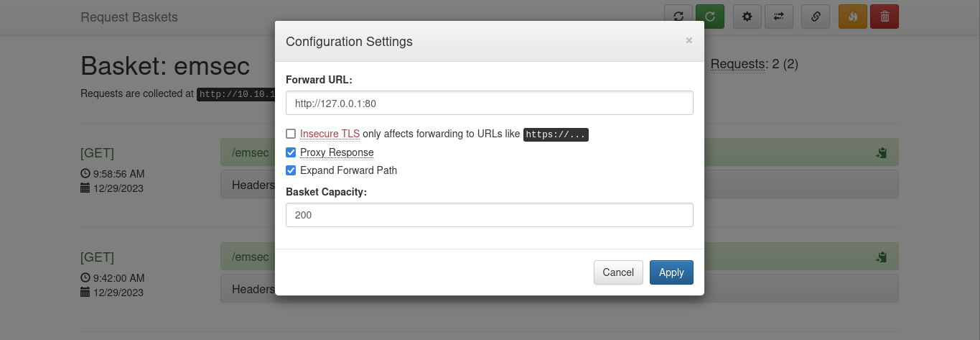Click the Cancel button in dialog
This screenshot has height=340, width=980.
click(x=618, y=272)
